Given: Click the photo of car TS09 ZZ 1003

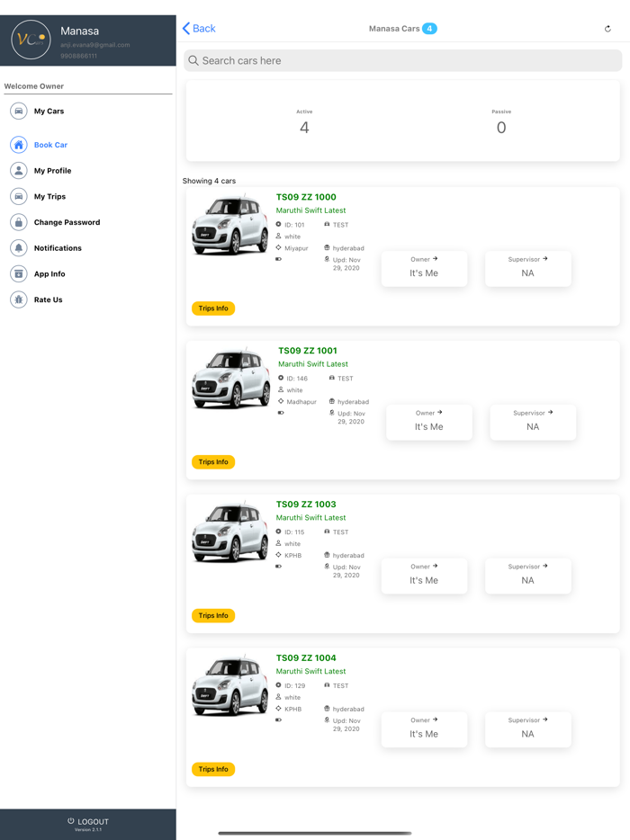Looking at the screenshot, I should pos(229,535).
